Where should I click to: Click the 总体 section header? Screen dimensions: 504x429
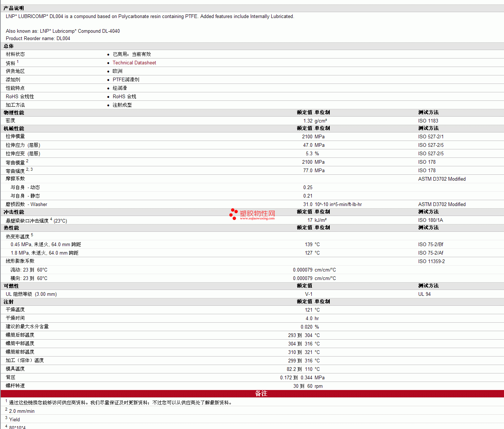click(9, 46)
